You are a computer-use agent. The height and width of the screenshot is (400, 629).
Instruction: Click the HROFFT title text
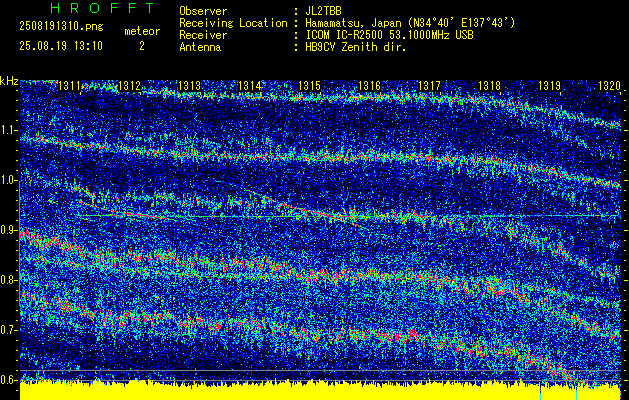pyautogui.click(x=103, y=8)
